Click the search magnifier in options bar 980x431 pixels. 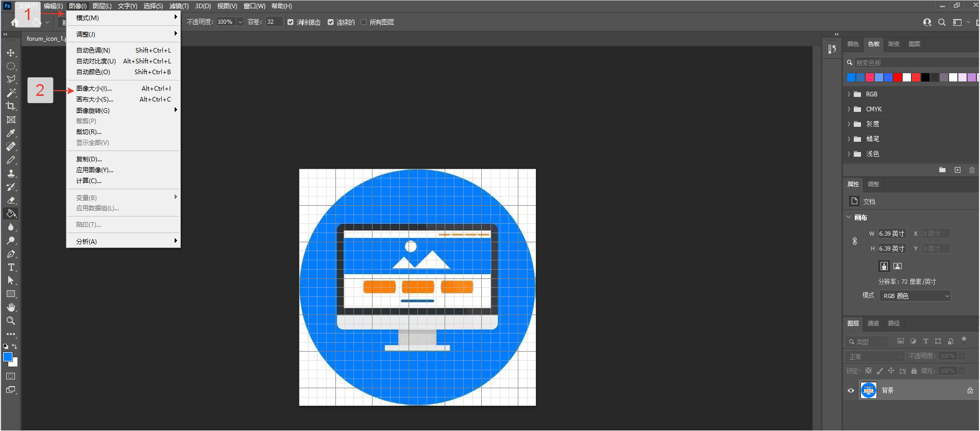click(x=942, y=22)
